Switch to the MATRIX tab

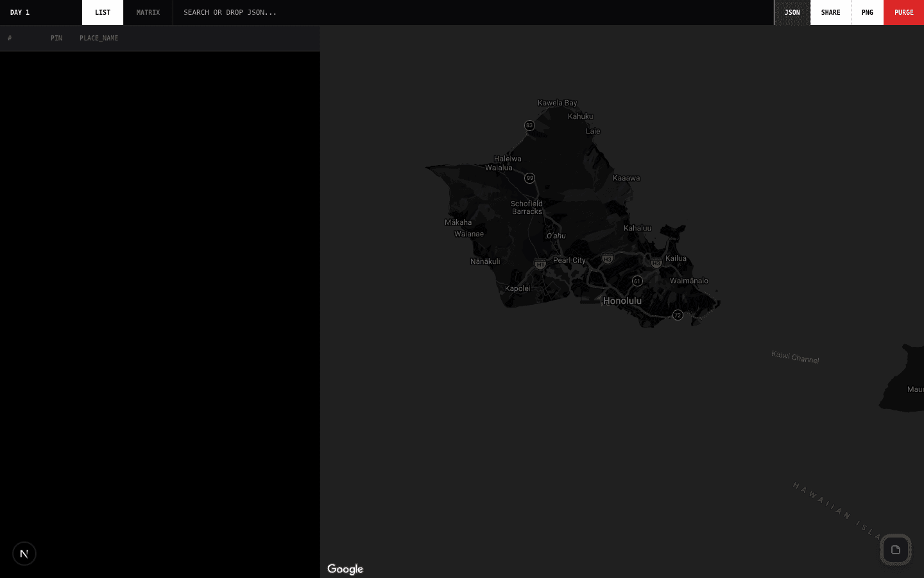pyautogui.click(x=148, y=12)
